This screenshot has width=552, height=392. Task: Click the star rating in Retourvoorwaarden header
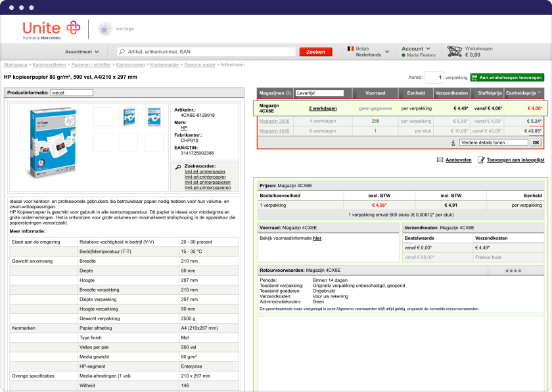click(x=515, y=271)
